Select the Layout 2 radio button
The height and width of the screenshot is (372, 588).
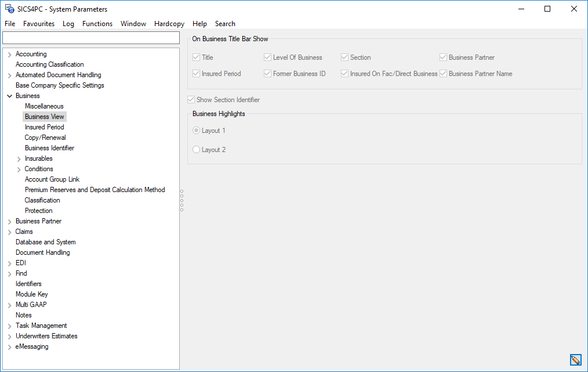coord(196,149)
